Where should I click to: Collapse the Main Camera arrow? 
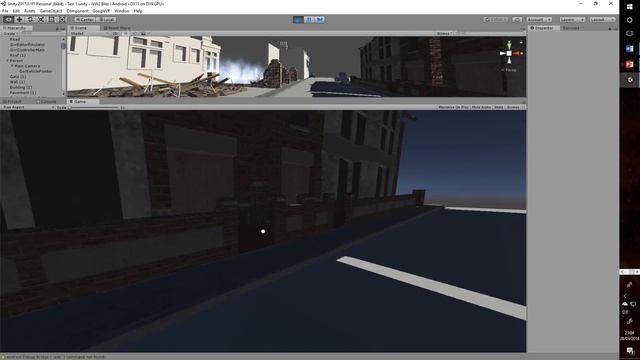(12, 66)
